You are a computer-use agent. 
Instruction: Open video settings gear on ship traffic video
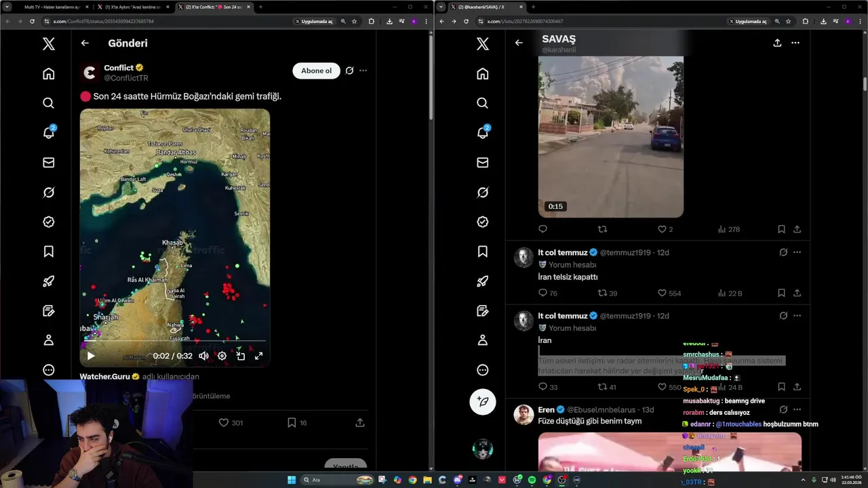pos(222,356)
